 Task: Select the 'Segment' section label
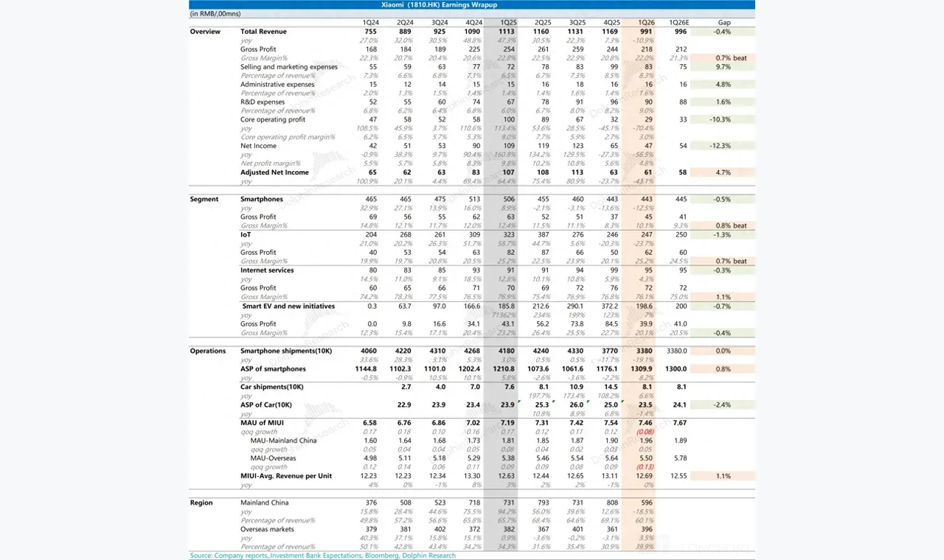point(204,199)
